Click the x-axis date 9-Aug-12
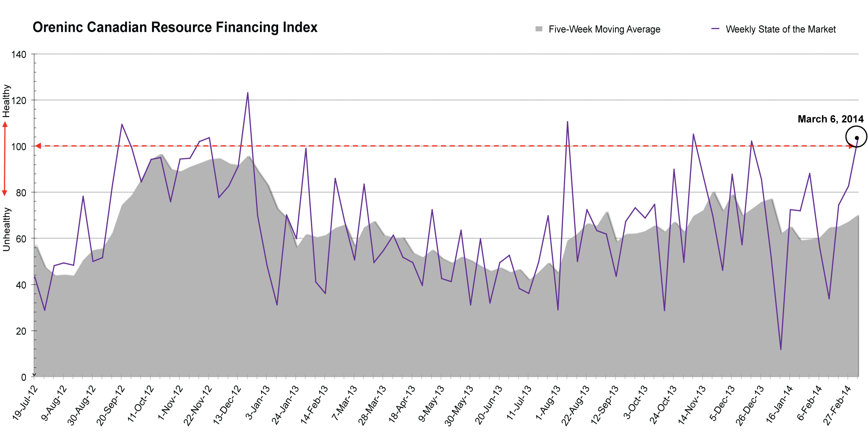 pos(54,403)
